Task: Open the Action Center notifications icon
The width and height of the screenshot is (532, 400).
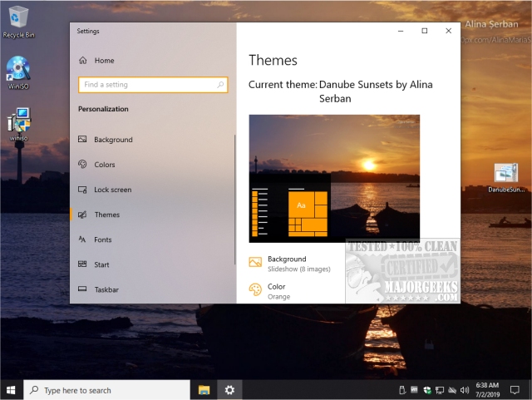Action: tap(515, 390)
